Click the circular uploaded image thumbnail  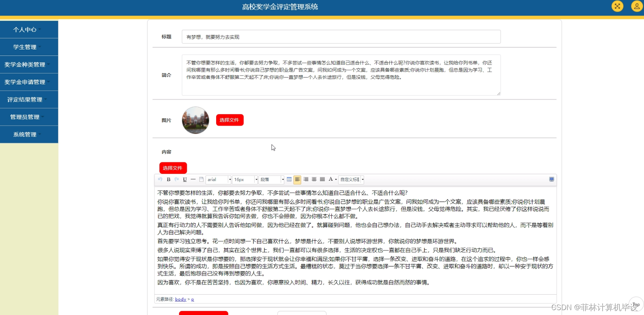coord(195,120)
